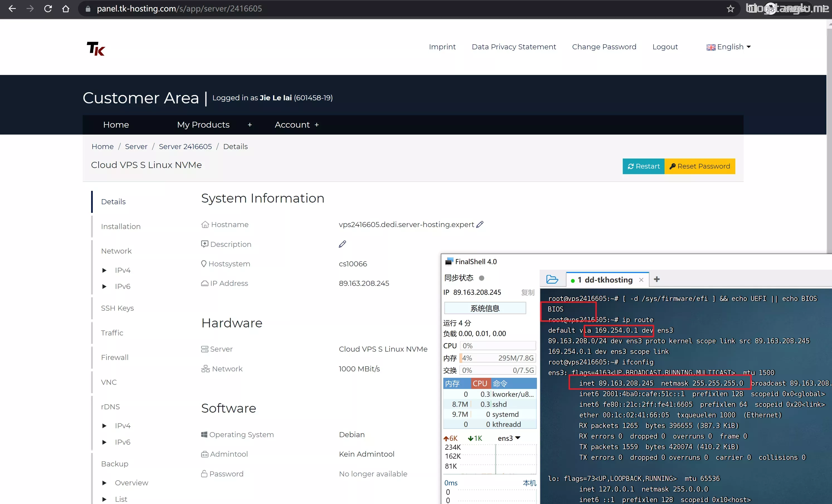Click the 系统信息 system info button
The height and width of the screenshot is (504, 832).
coord(485,308)
